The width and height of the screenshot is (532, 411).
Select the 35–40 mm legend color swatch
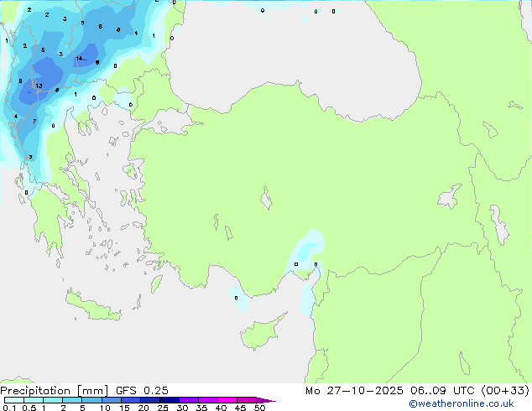(x=207, y=400)
